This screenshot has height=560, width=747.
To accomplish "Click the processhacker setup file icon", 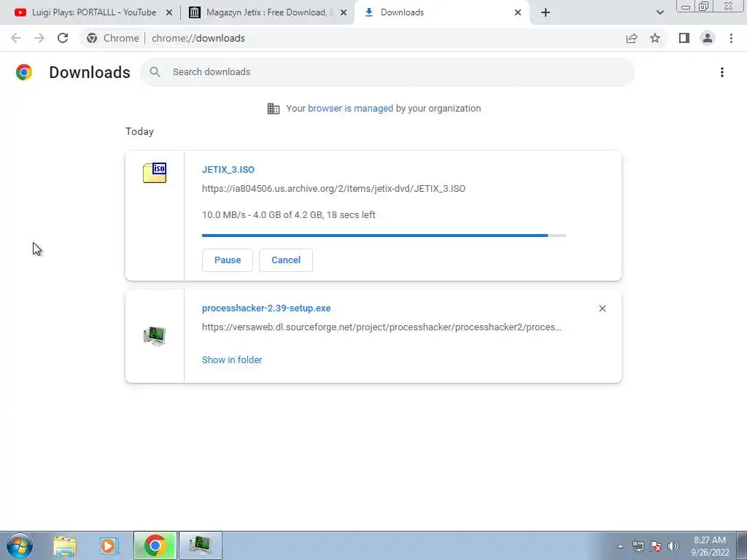I will [155, 335].
